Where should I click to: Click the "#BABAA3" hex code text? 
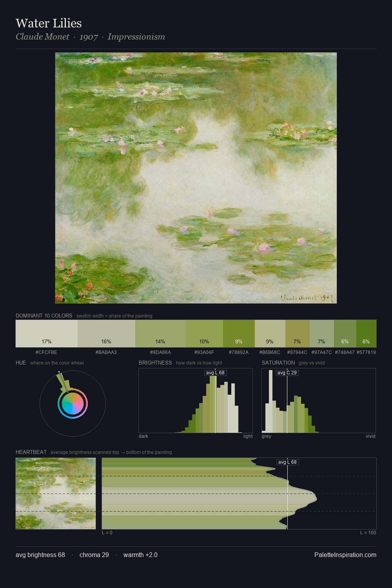[x=106, y=352]
